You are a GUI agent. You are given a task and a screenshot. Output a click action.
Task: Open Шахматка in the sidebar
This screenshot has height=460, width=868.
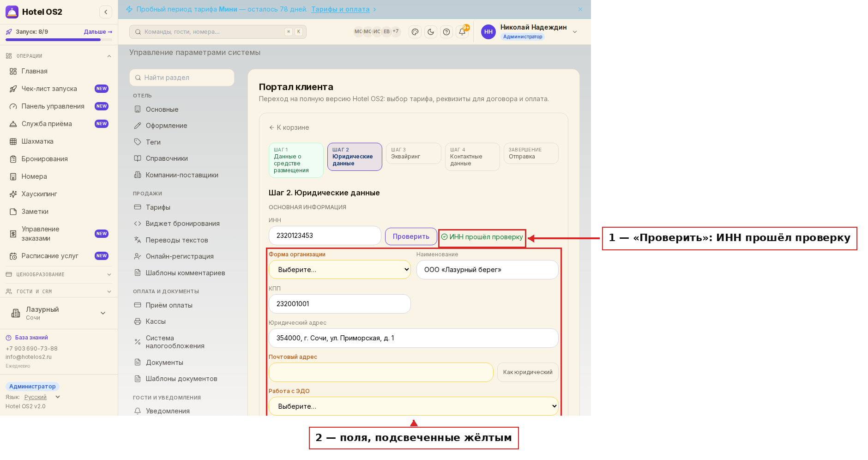pyautogui.click(x=59, y=141)
